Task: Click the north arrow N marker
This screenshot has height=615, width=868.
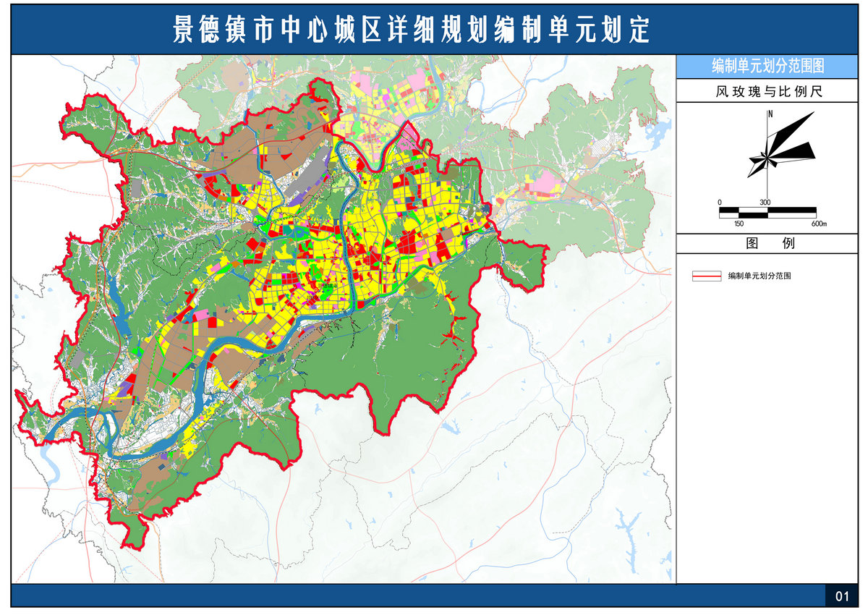Action: click(771, 114)
